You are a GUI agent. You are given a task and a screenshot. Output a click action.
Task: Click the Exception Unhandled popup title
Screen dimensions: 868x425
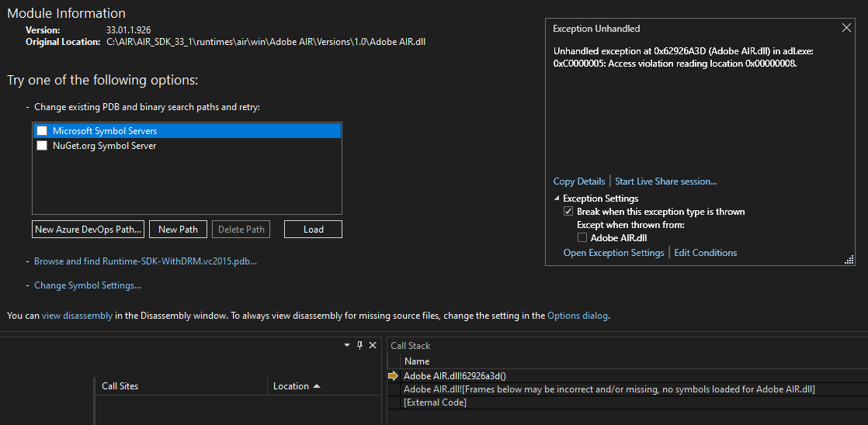click(597, 28)
